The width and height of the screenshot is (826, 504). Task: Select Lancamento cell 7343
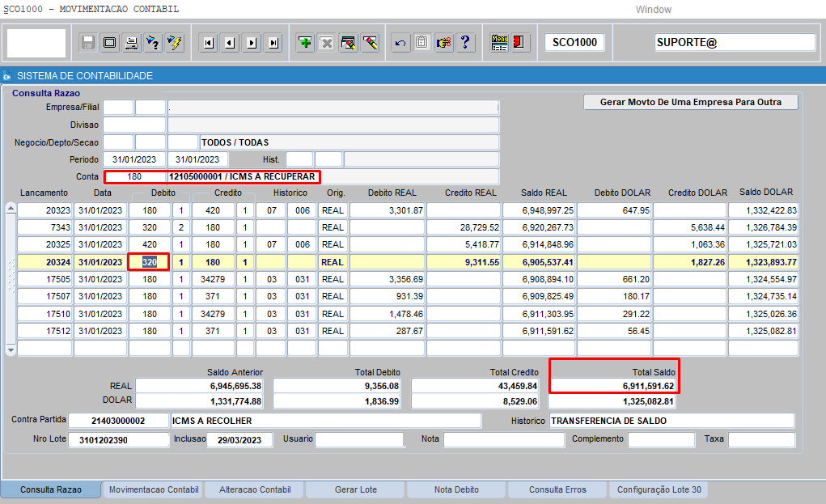[x=44, y=227]
